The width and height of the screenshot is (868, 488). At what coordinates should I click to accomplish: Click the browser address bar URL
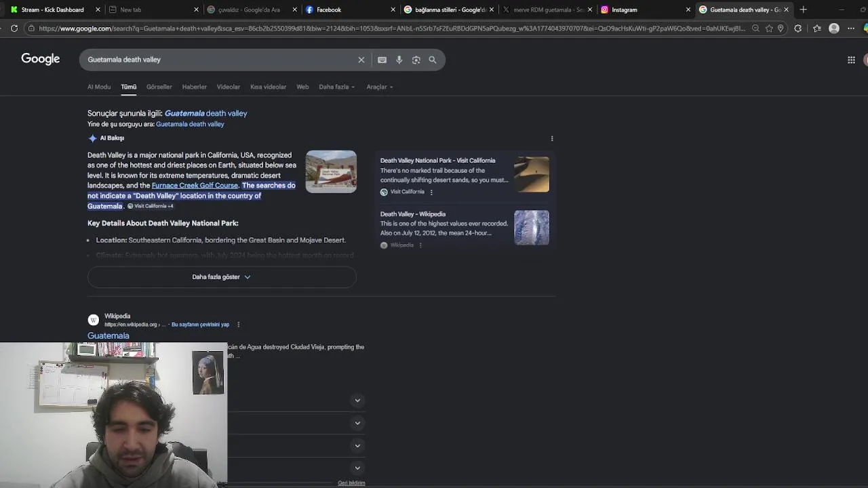pyautogui.click(x=392, y=28)
